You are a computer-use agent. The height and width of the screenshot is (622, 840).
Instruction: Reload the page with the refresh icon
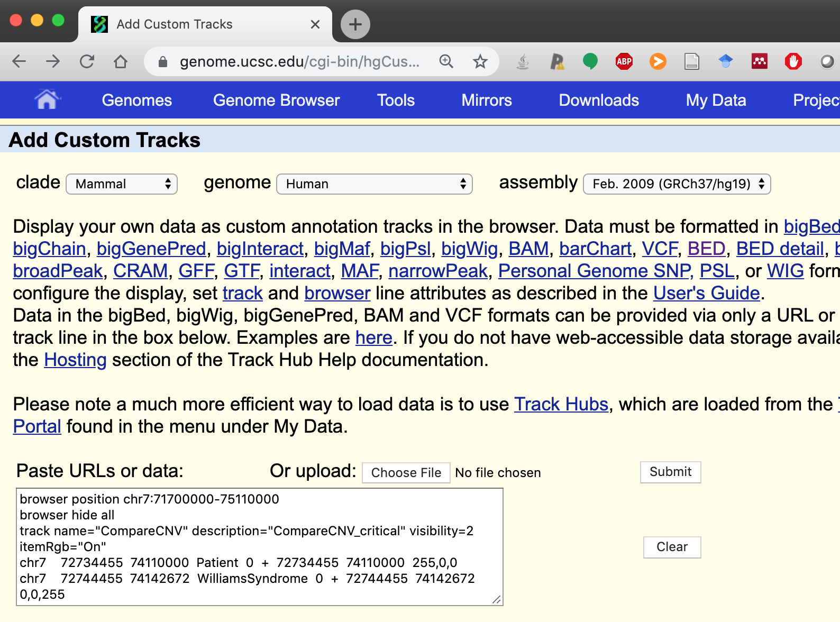[87, 62]
